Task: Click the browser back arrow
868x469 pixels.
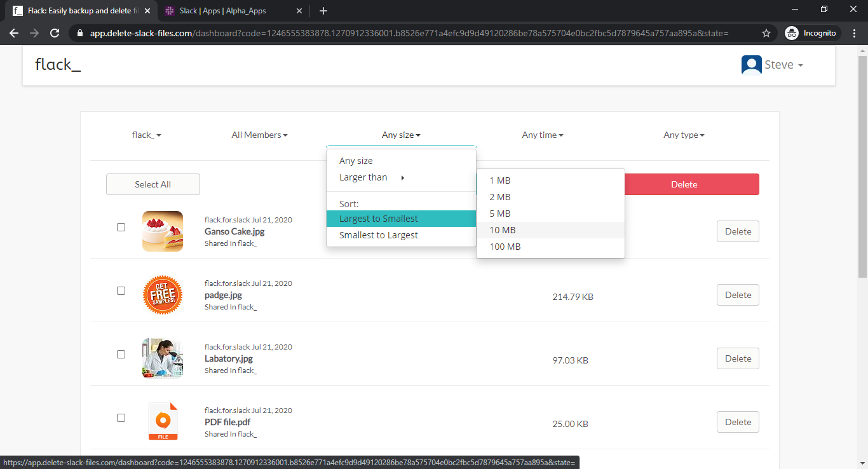Action: (14, 33)
